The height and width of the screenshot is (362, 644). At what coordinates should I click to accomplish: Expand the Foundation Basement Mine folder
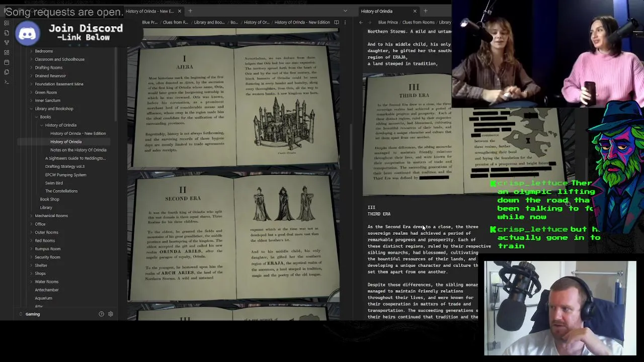(31, 84)
